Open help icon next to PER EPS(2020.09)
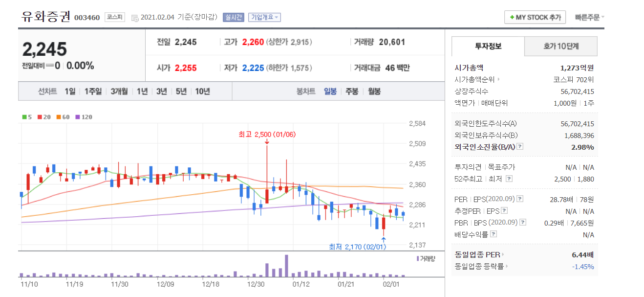644x297 pixels. coord(520,199)
